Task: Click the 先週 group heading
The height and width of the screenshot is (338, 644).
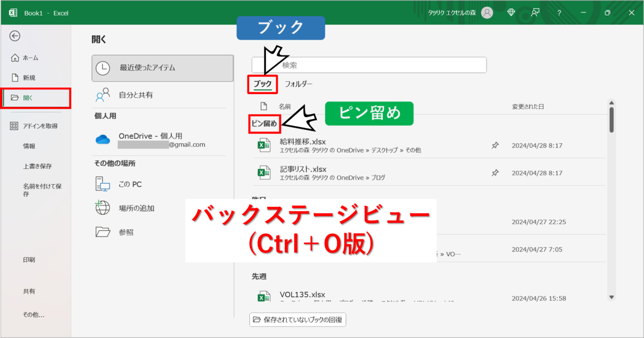Action: click(x=259, y=277)
